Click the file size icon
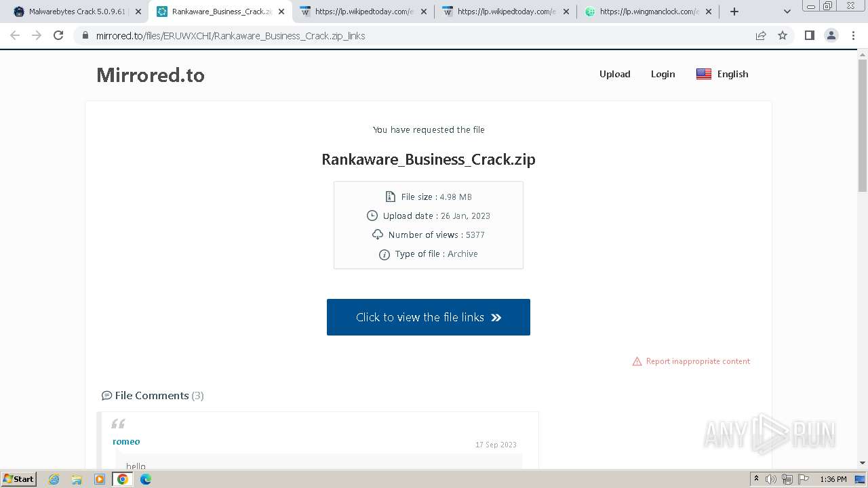The height and width of the screenshot is (488, 868). point(390,197)
